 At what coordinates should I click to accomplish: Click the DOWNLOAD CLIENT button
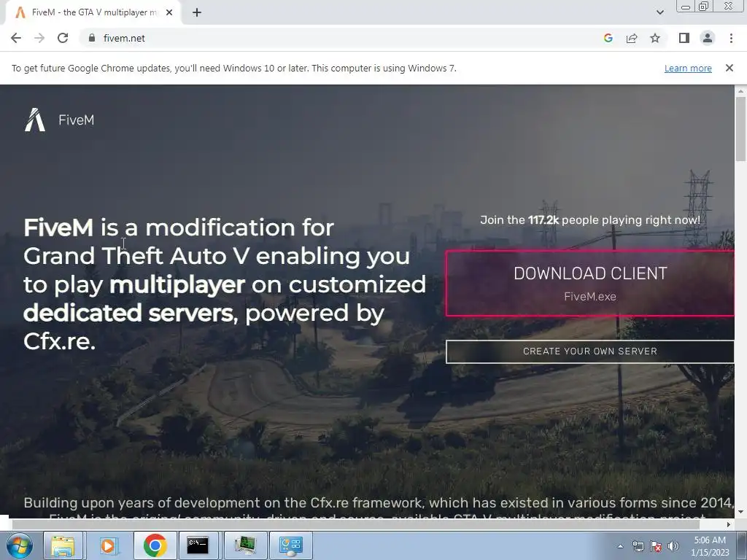589,284
